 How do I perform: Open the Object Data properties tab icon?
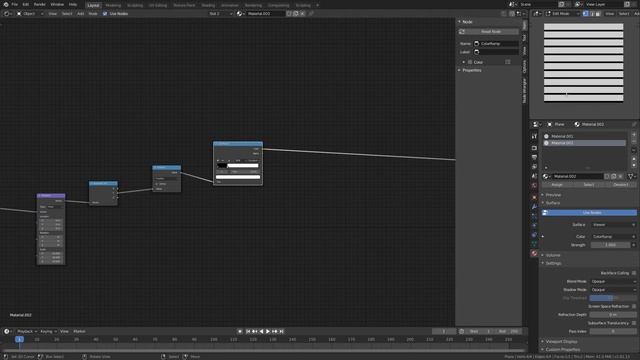tap(534, 244)
